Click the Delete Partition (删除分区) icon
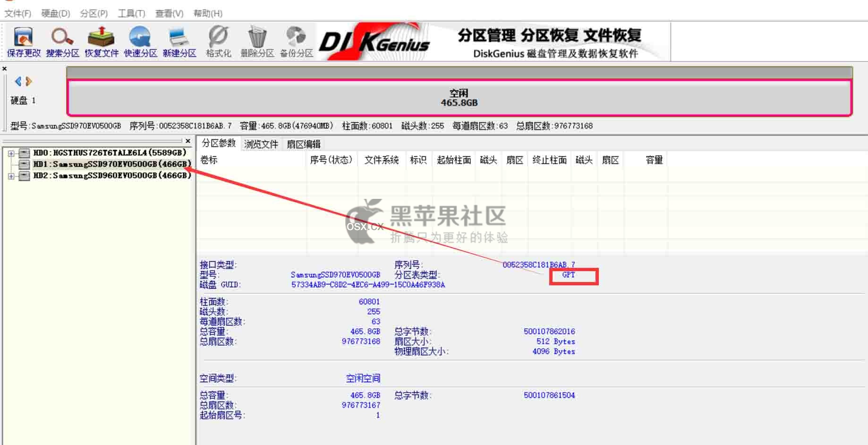868x445 pixels. 257,42
